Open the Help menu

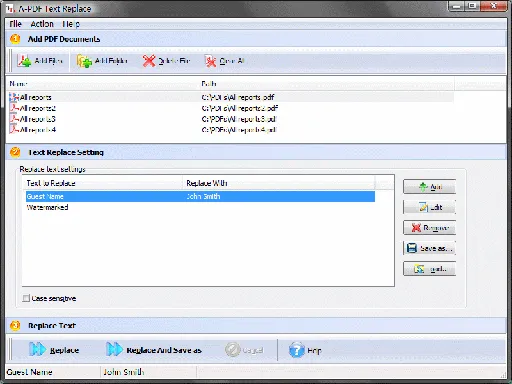click(x=71, y=24)
